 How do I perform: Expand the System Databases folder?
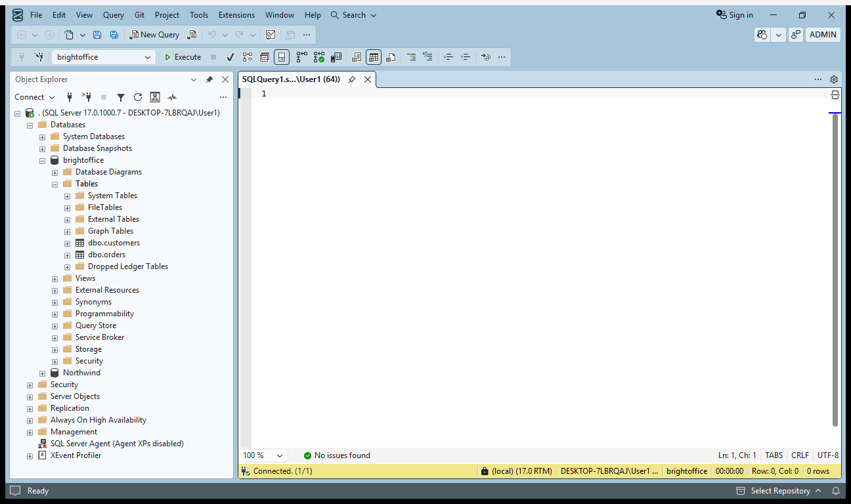pos(42,136)
